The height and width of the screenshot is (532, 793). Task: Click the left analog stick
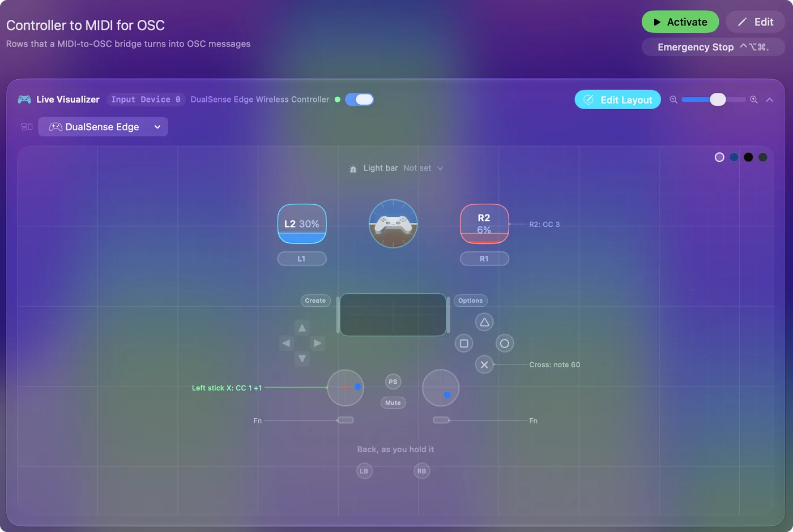click(x=346, y=388)
